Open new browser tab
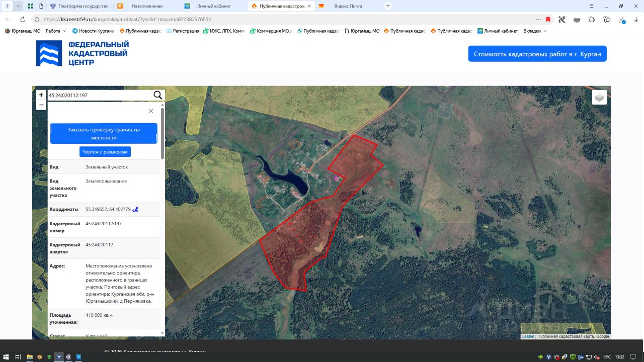The width and height of the screenshot is (644, 362). [x=387, y=6]
